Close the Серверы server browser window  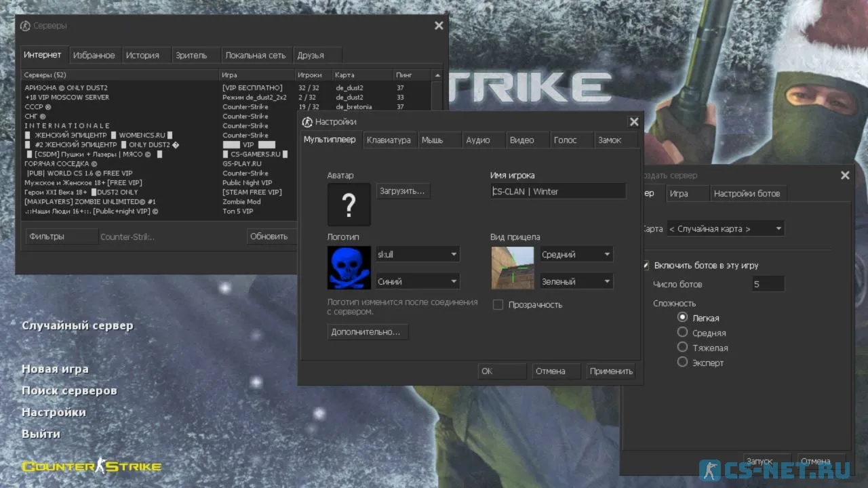tap(439, 26)
